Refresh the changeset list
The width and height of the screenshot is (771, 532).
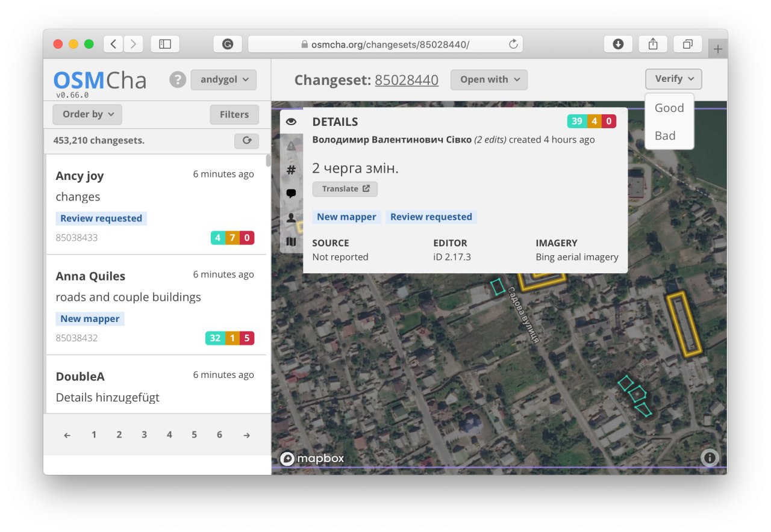click(246, 141)
